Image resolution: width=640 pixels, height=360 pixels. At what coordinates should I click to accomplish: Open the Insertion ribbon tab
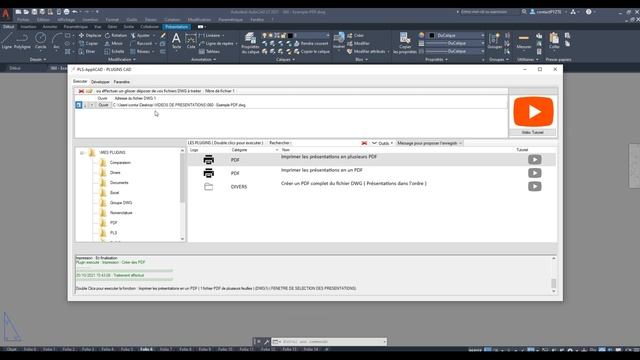(x=28, y=27)
